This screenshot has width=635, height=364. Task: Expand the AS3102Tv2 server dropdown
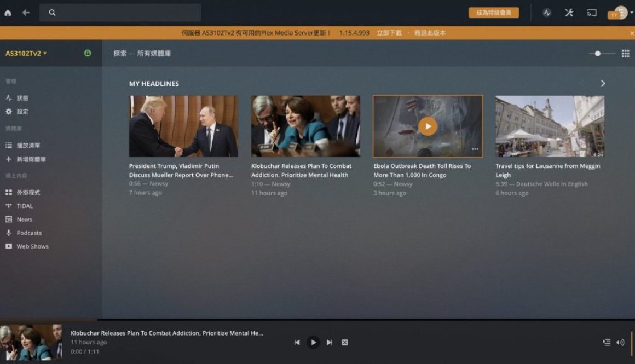pyautogui.click(x=26, y=53)
